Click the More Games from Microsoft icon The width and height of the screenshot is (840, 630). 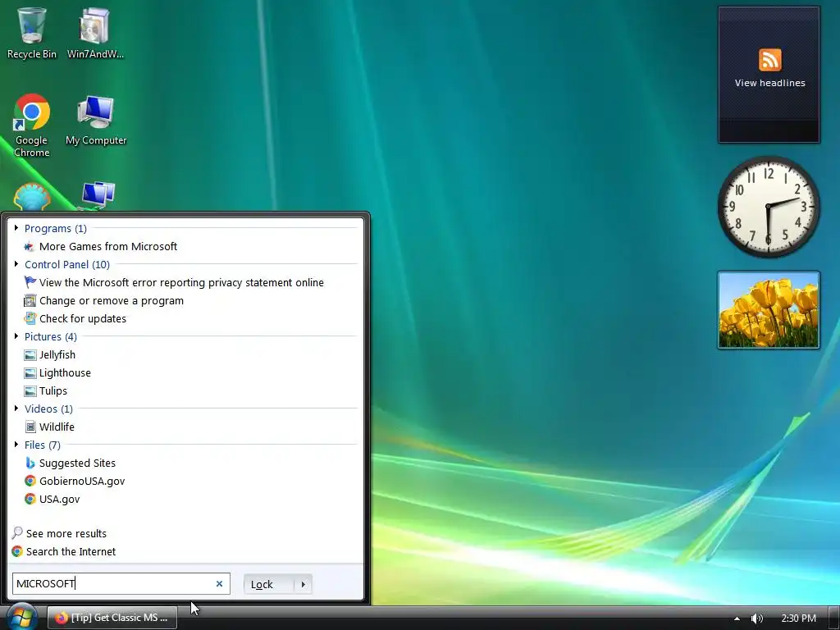click(30, 246)
